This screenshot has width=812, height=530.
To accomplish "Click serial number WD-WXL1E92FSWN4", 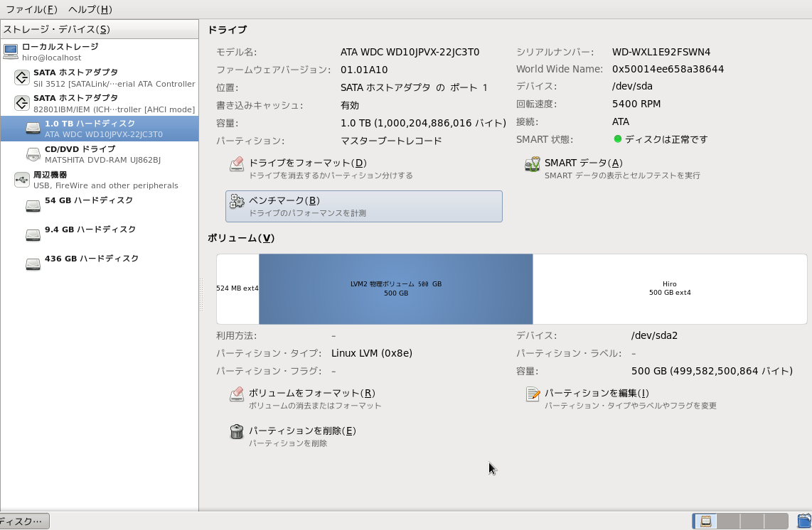I will coord(661,52).
